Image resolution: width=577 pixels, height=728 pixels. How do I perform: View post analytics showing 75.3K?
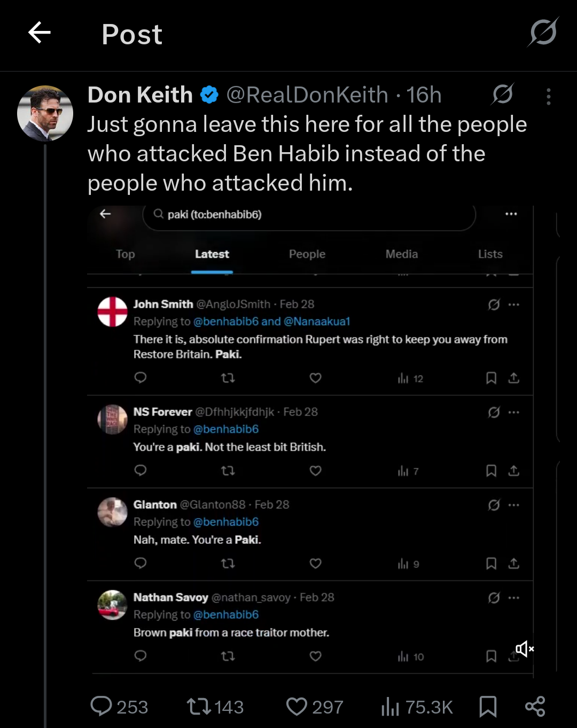click(x=417, y=707)
